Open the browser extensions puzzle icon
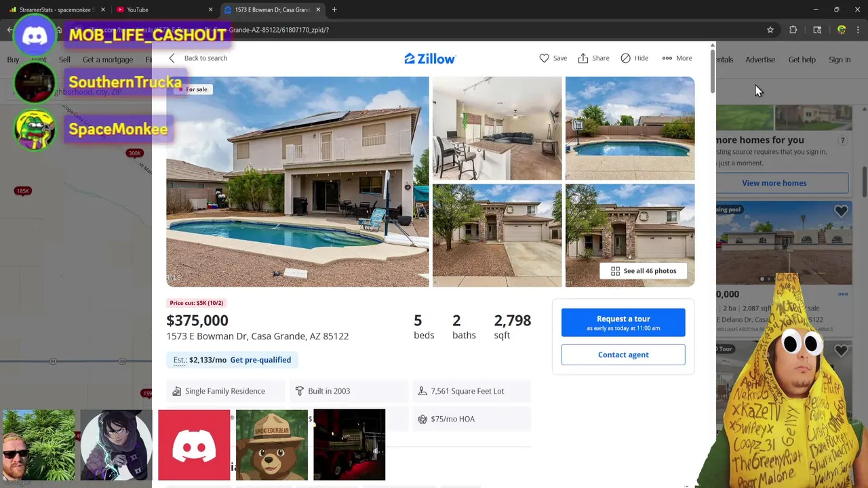The image size is (868, 488). (793, 30)
